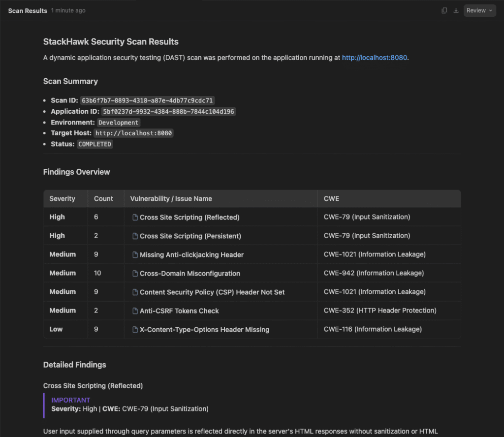Open Cross Site Scripting (Persistent) finding
Screen dimensions: 504x437
tap(190, 236)
